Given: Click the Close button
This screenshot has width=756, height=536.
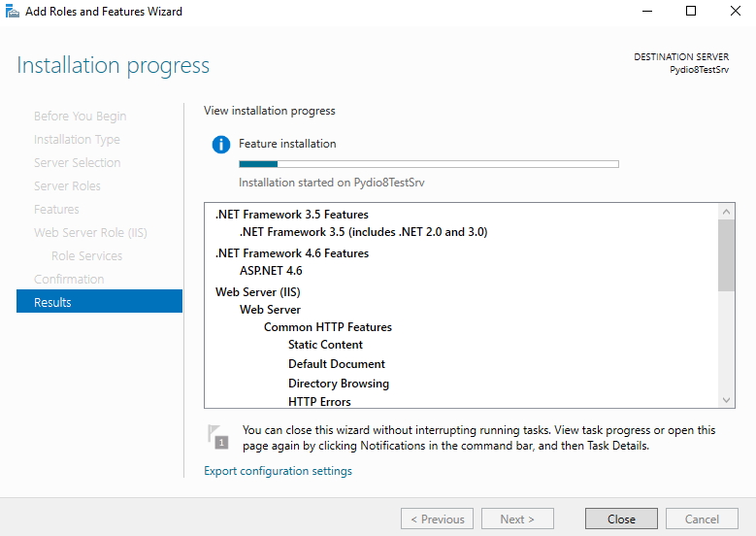Looking at the screenshot, I should coord(621,519).
